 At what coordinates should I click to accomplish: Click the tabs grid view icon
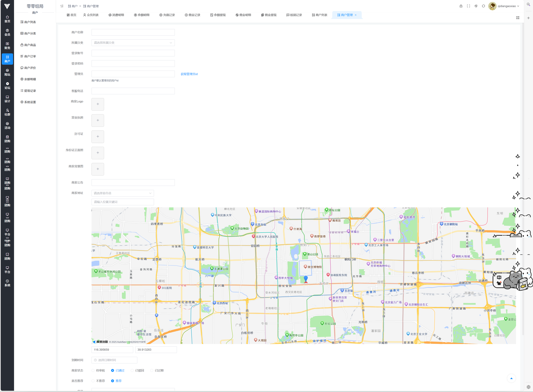coord(518,18)
